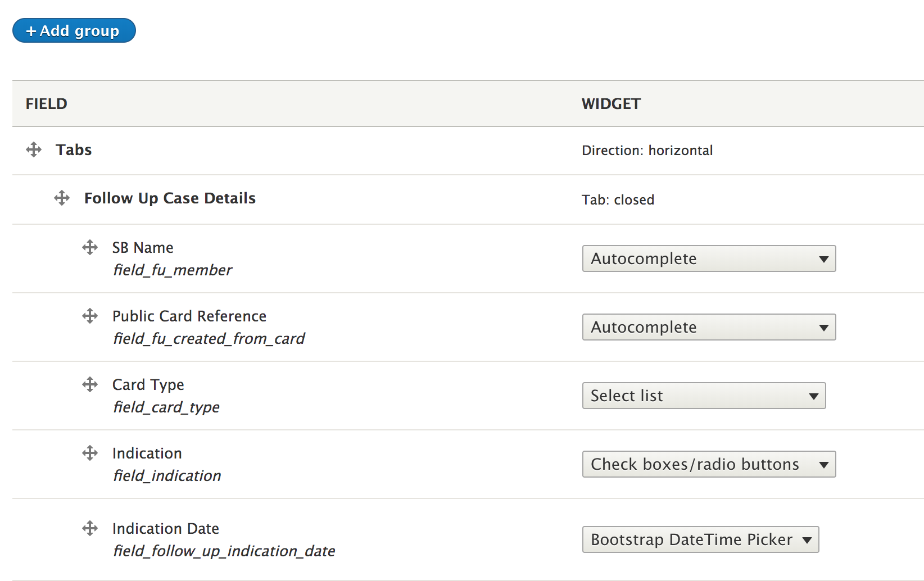924x581 pixels.
Task: Open the Check boxes/radio buttons dropdown
Action: (709, 464)
